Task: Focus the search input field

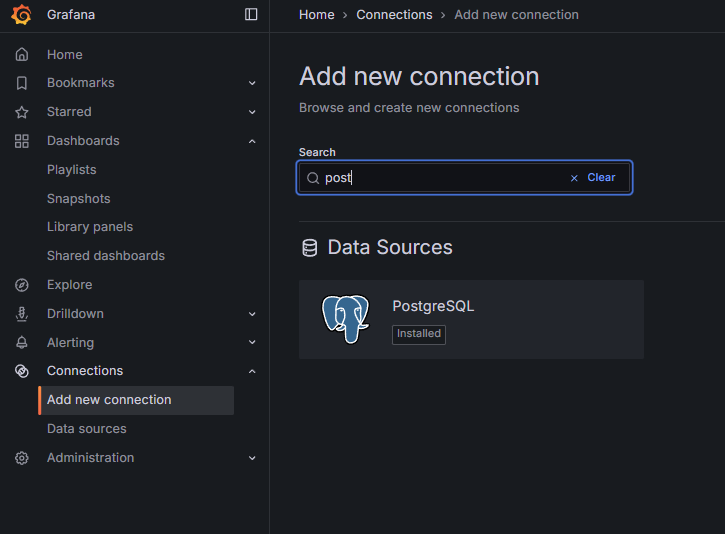Action: tap(440, 178)
